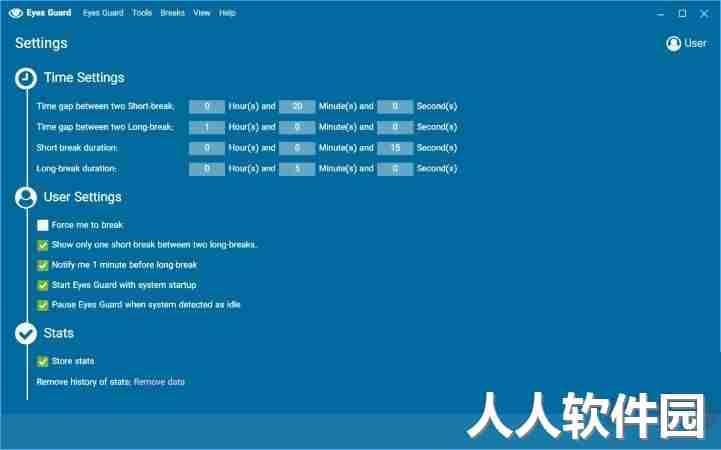Enable Force me to break checkbox

pos(43,225)
